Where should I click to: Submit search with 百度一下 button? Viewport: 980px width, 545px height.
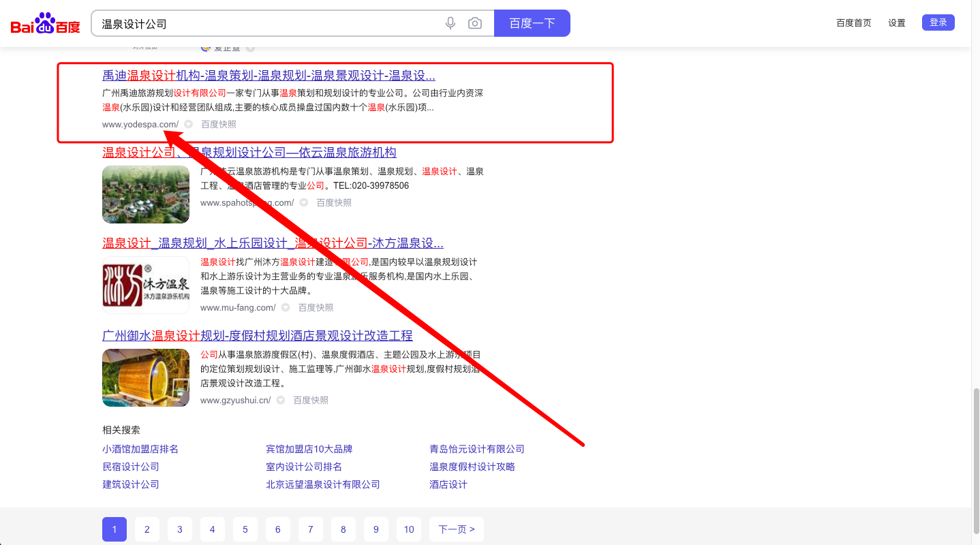click(532, 24)
